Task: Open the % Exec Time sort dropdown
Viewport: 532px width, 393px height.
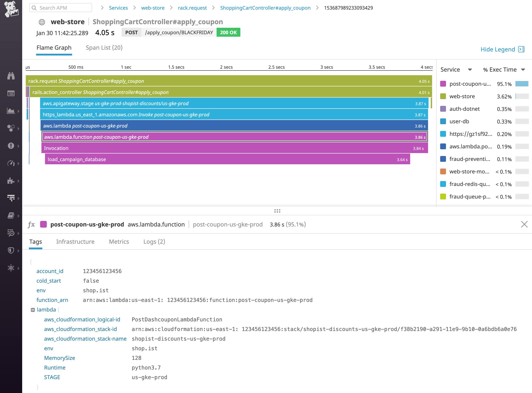Action: [523, 69]
